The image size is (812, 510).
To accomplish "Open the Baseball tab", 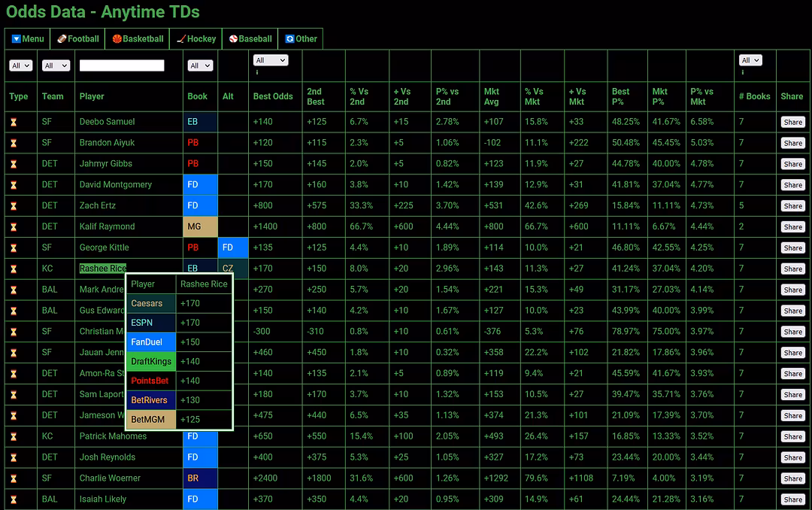I will 250,39.
